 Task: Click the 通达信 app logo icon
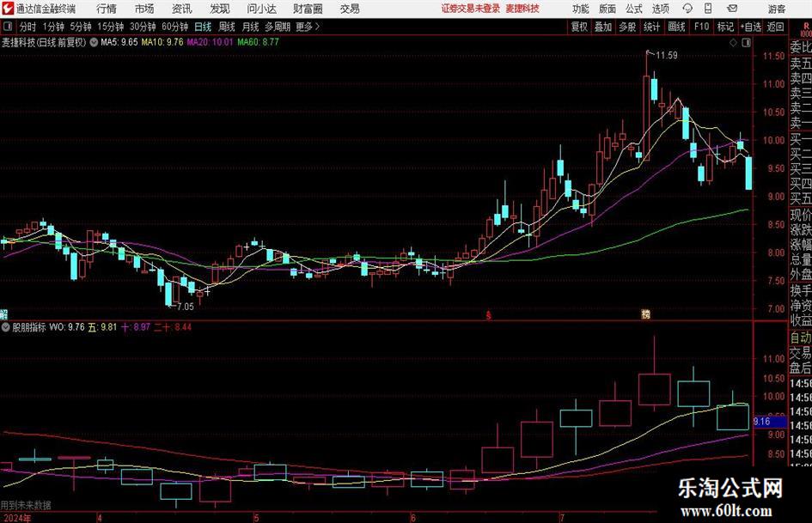pyautogui.click(x=7, y=9)
